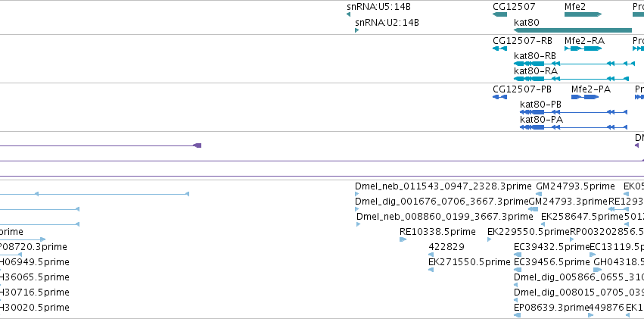Image resolution: width=644 pixels, height=319 pixels.
Task: Click Dmel_neb_008860_0199_3667.3prime label
Action: 444,217
